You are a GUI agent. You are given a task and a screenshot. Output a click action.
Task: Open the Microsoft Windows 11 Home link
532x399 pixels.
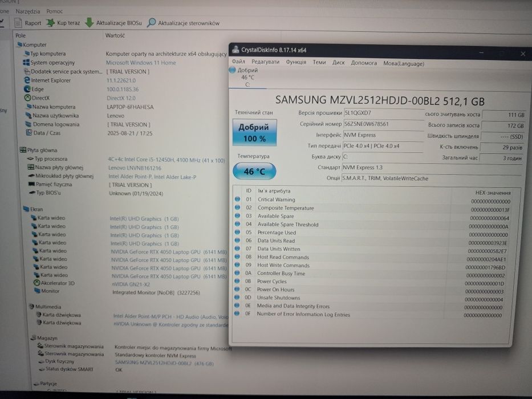(141, 63)
